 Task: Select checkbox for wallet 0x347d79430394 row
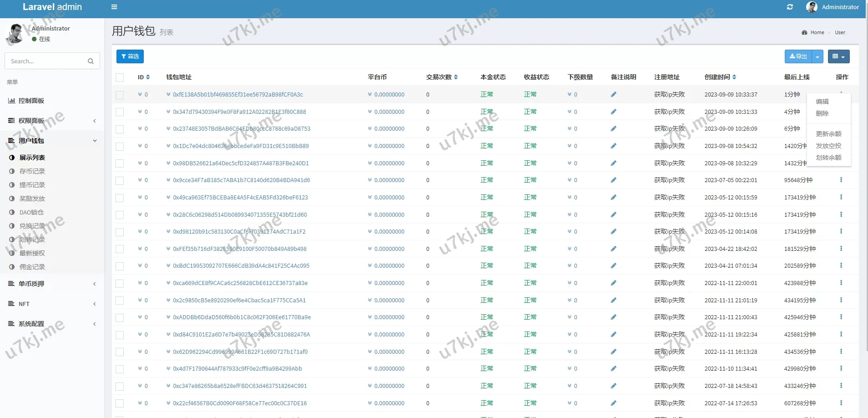tap(120, 112)
